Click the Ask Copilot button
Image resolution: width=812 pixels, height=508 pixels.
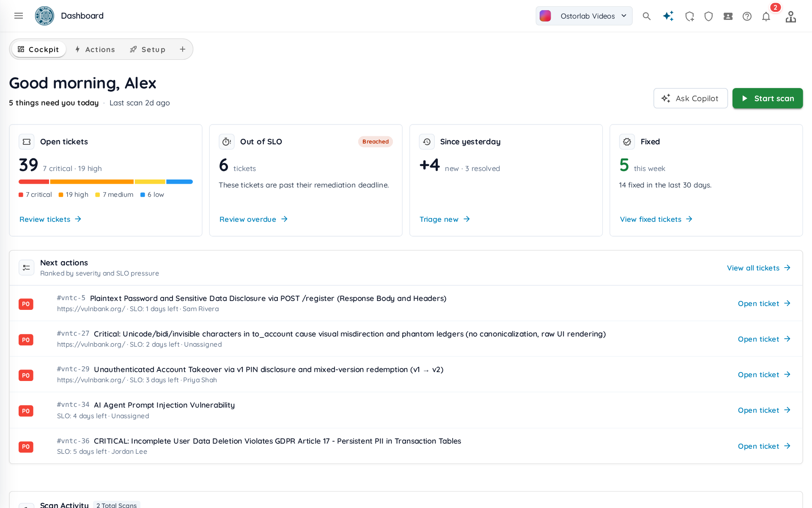[x=690, y=98]
